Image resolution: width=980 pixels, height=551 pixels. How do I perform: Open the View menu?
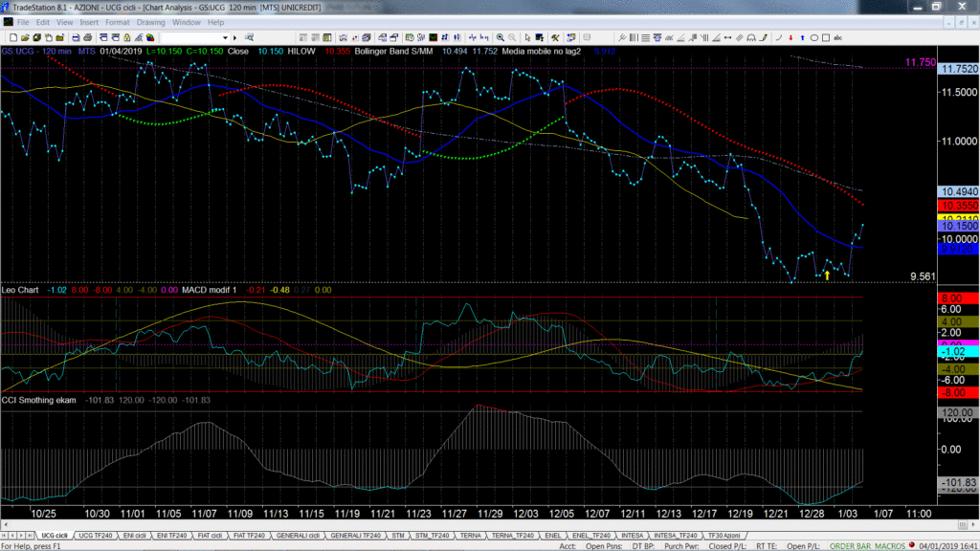tap(64, 22)
